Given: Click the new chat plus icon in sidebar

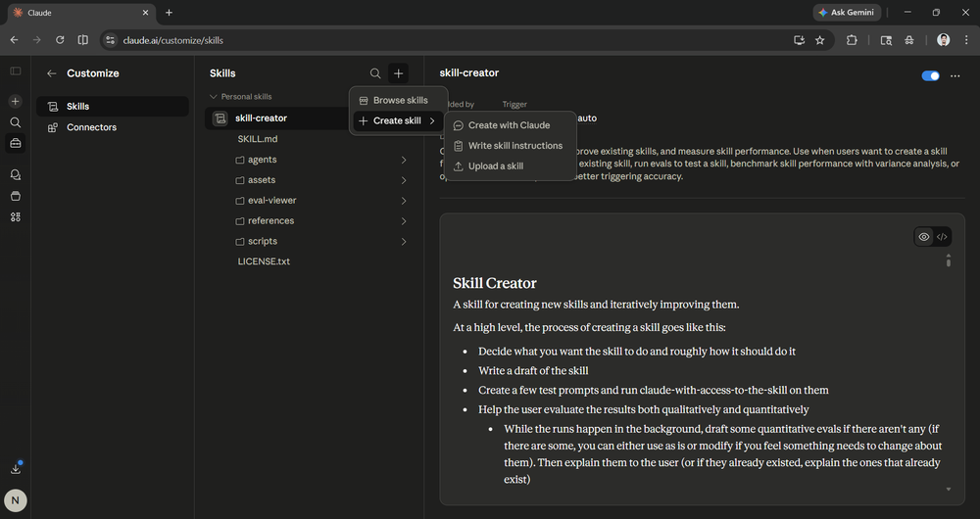Looking at the screenshot, I should click(15, 102).
